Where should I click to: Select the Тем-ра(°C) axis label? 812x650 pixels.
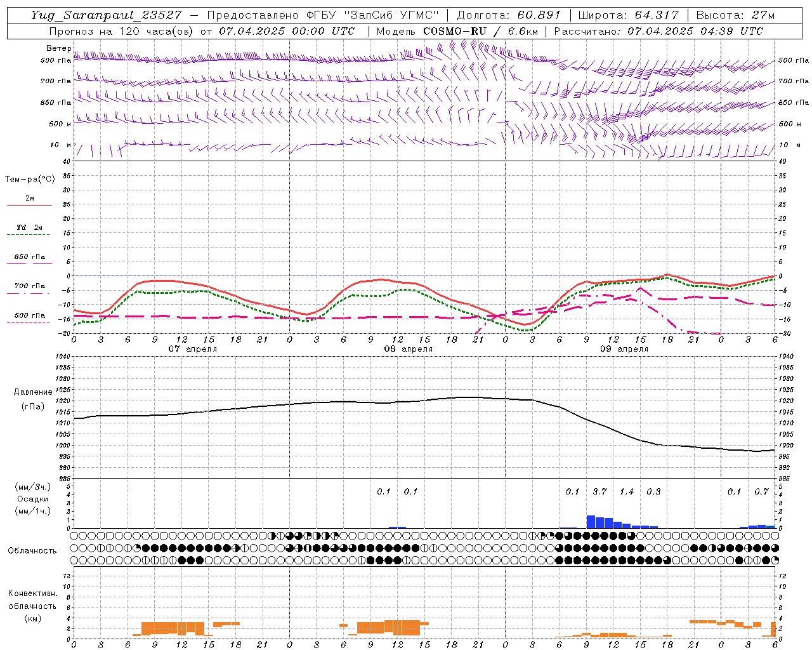click(30, 180)
